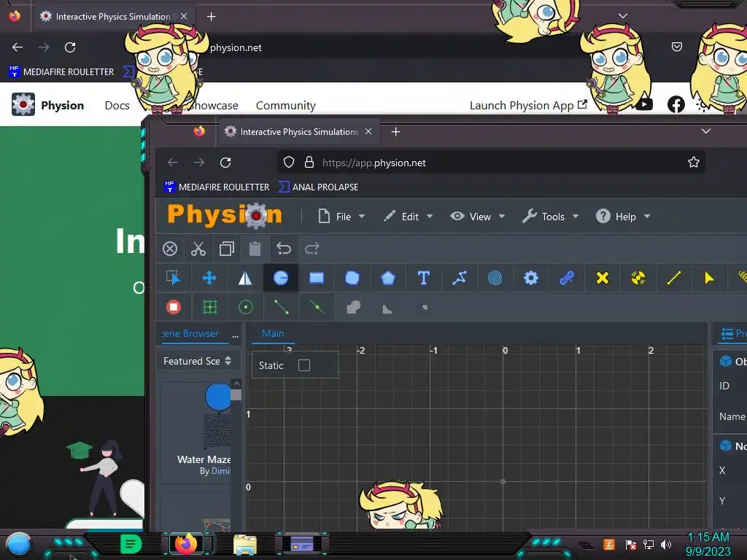Open Firefox from the taskbar
This screenshot has width=747, height=560.
(x=186, y=544)
